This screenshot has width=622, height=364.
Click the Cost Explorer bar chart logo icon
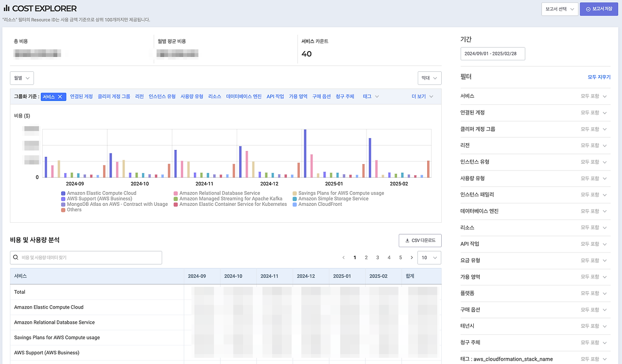point(7,9)
